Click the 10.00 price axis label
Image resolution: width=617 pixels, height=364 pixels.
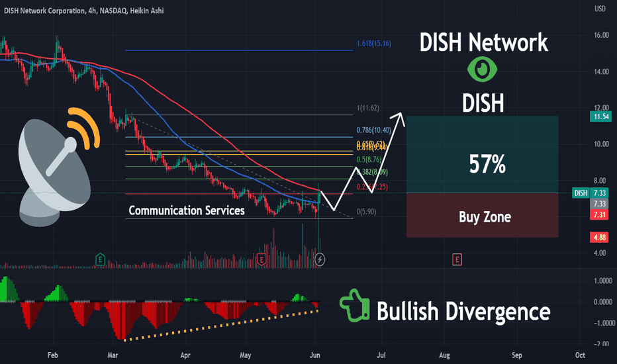coord(601,144)
